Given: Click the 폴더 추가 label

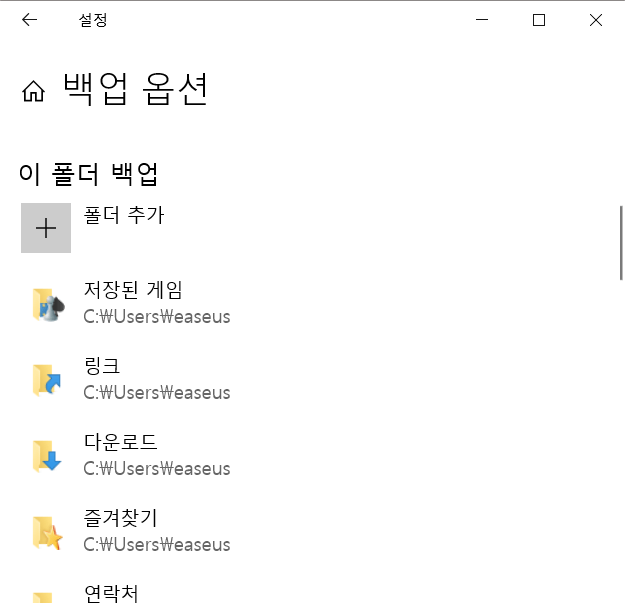Looking at the screenshot, I should pos(124,215).
